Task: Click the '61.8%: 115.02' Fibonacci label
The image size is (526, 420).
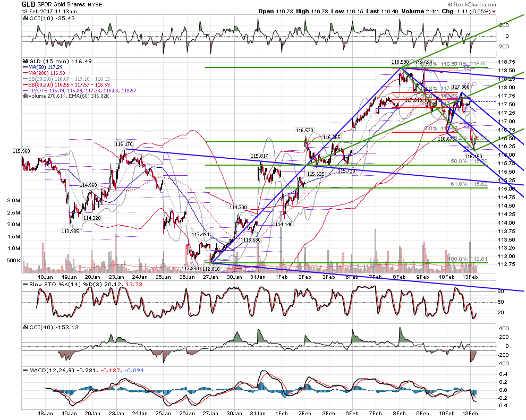Action: click(469, 184)
